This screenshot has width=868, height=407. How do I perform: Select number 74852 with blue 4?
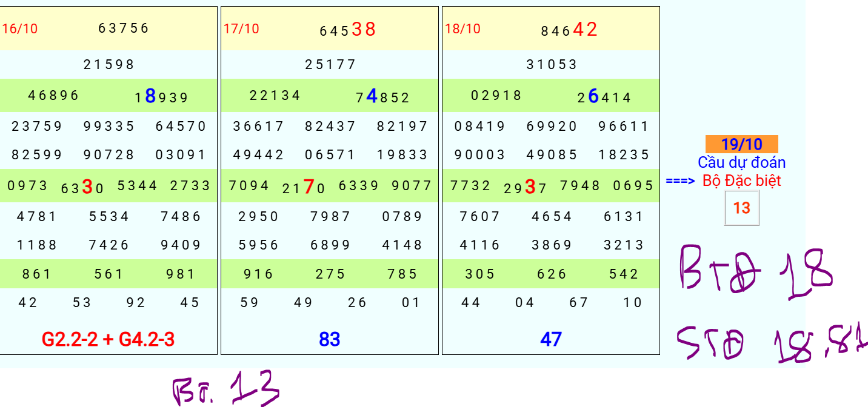point(383,96)
